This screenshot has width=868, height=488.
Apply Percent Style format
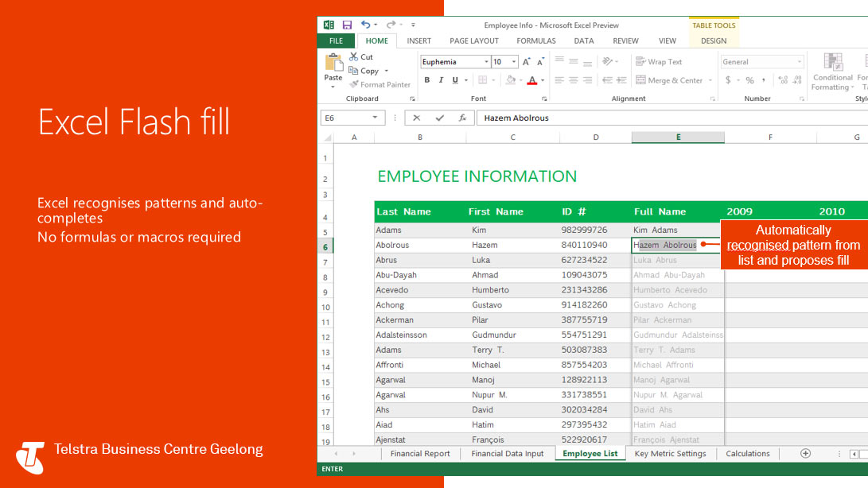pos(749,80)
